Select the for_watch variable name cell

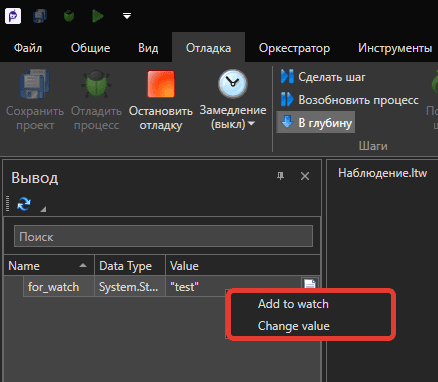coord(59,286)
